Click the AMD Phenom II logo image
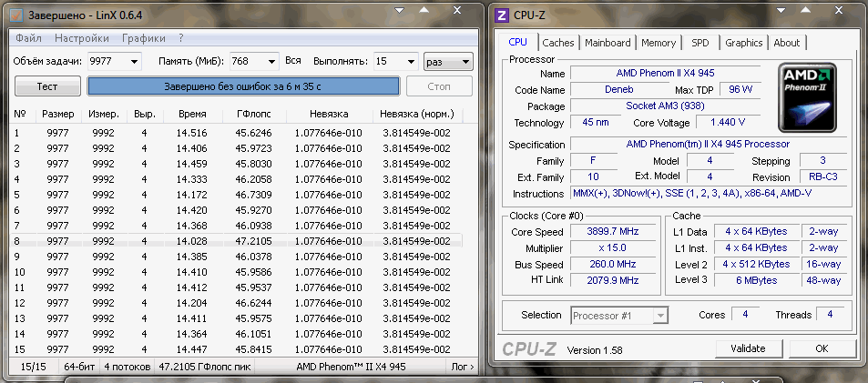868x383 pixels. coord(807,98)
